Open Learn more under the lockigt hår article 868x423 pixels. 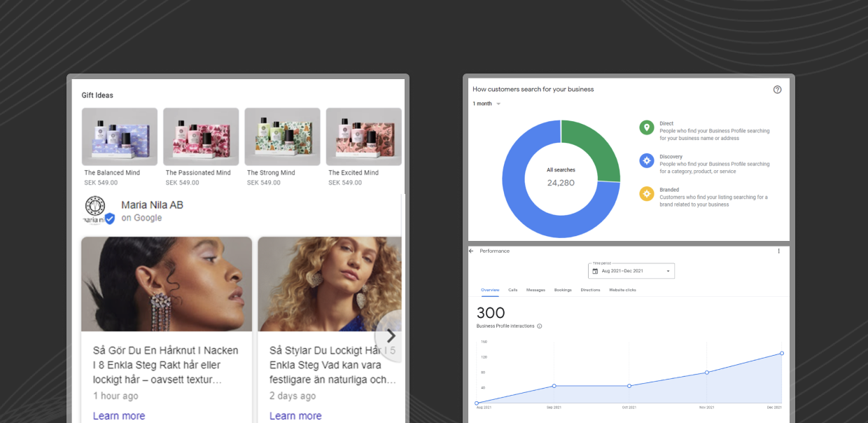click(x=295, y=415)
